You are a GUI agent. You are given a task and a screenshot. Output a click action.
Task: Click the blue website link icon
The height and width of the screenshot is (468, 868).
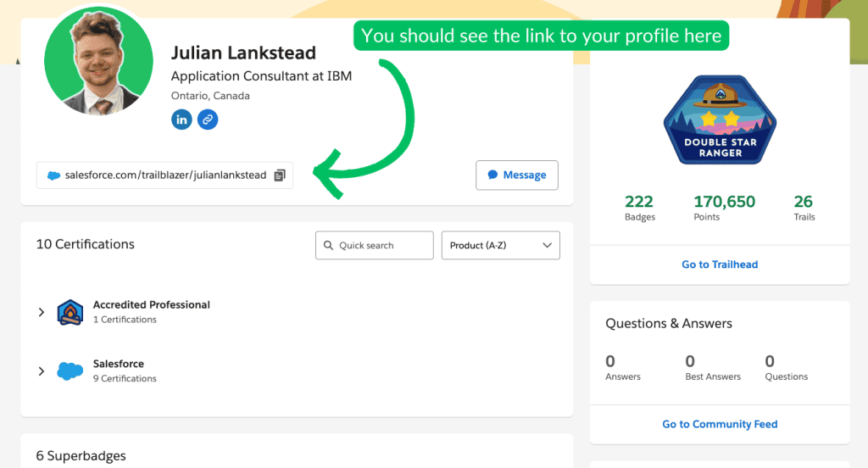[x=208, y=120]
